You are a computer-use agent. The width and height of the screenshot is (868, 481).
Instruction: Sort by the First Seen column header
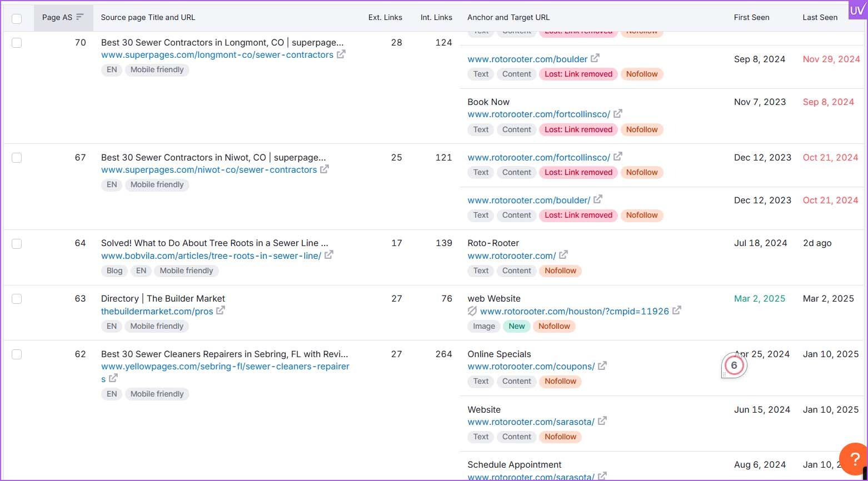click(x=751, y=17)
